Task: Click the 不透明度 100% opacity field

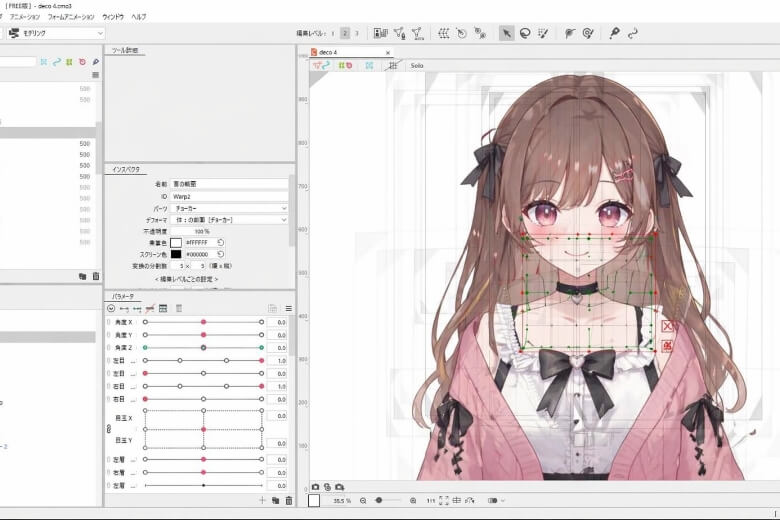Action: tap(192, 231)
